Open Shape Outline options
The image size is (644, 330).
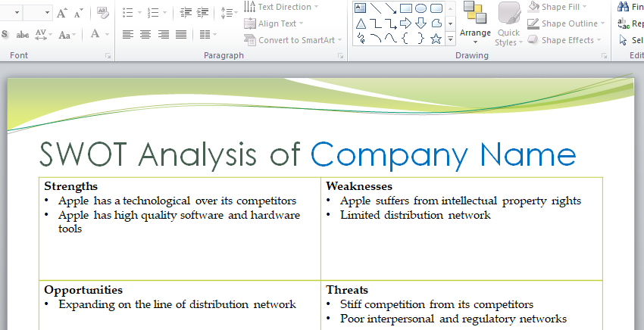(x=566, y=23)
